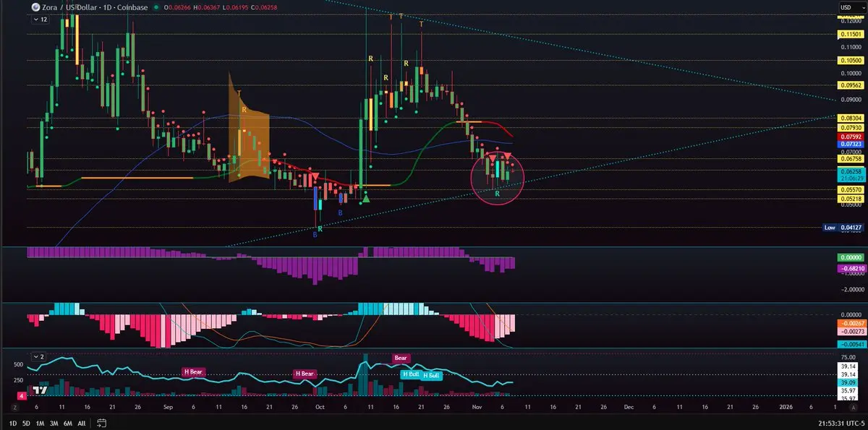Click the first H Bull divergence label
This screenshot has height=430, width=868.
pos(410,374)
